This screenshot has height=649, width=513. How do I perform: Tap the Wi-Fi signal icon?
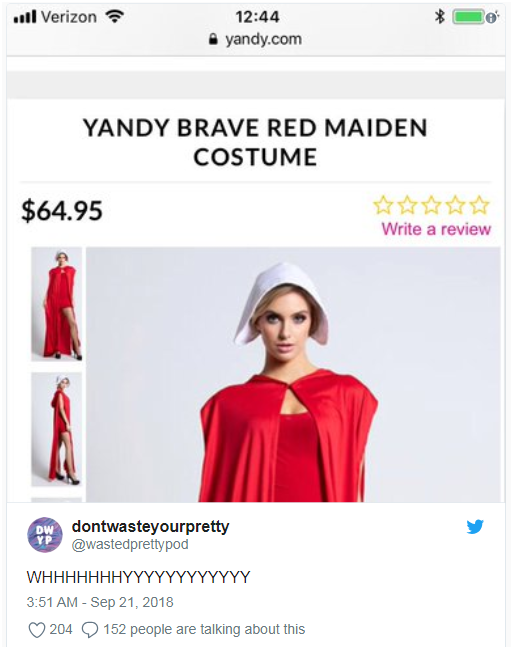(x=114, y=16)
